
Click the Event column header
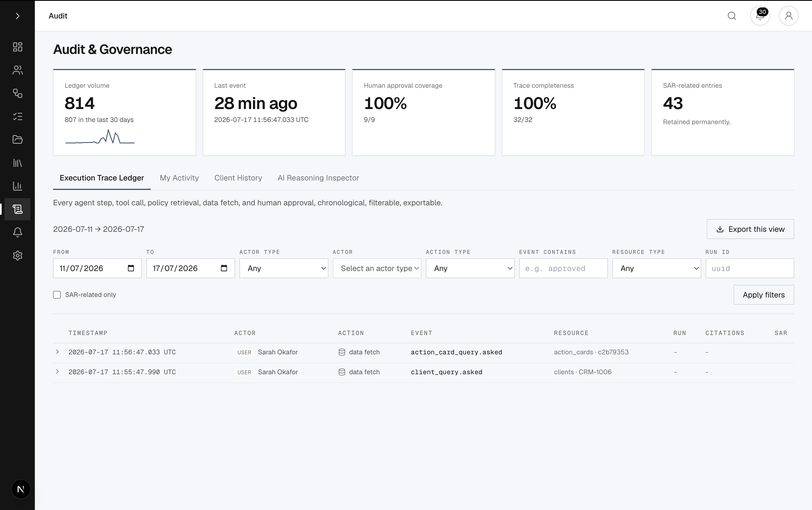click(421, 333)
